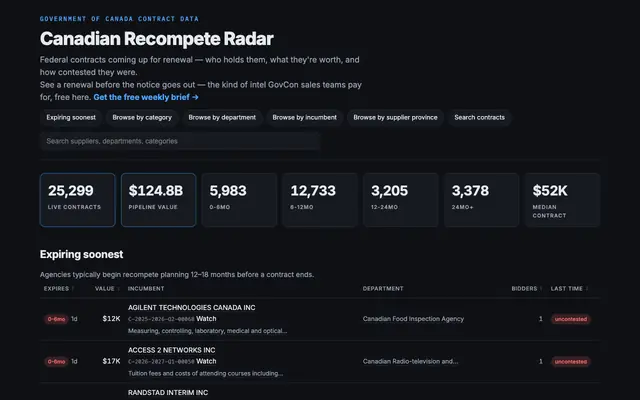
Task: Watch the Agilent Technologies contract
Action: click(x=206, y=319)
